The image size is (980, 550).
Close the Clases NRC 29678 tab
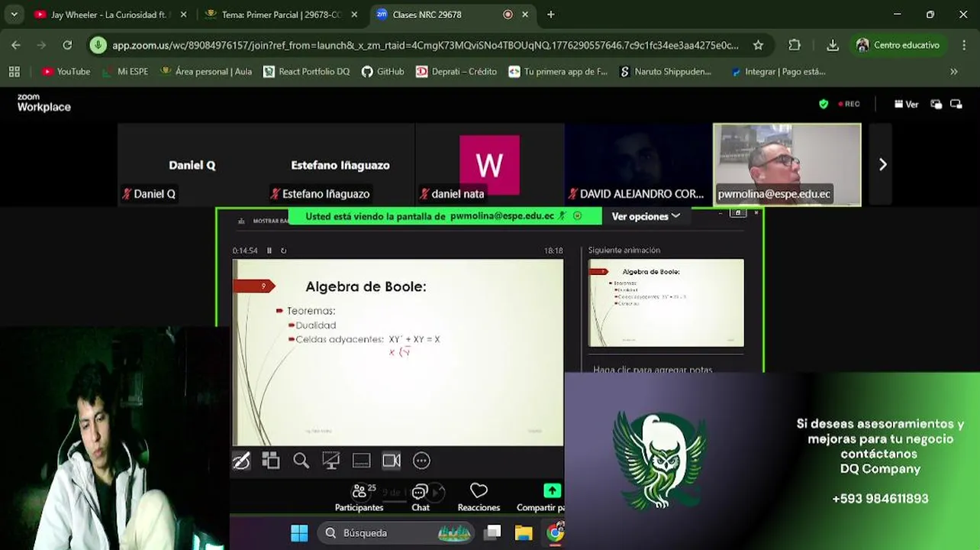(525, 15)
